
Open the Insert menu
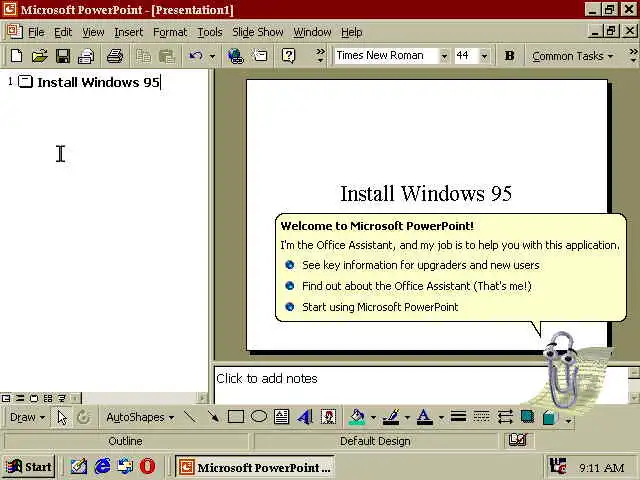(x=129, y=32)
